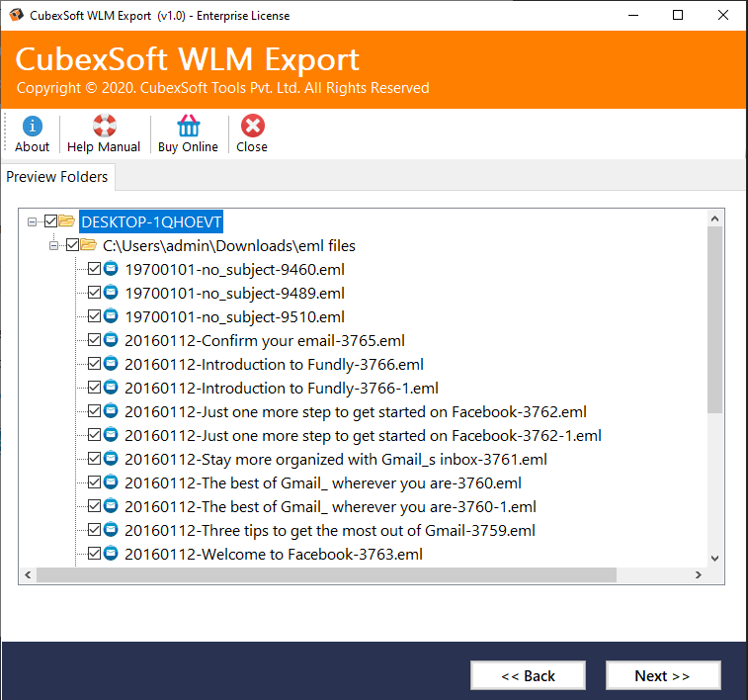The width and height of the screenshot is (748, 700).
Task: Click the DESKTOP-1QHOEVT folder icon
Action: coord(67,221)
